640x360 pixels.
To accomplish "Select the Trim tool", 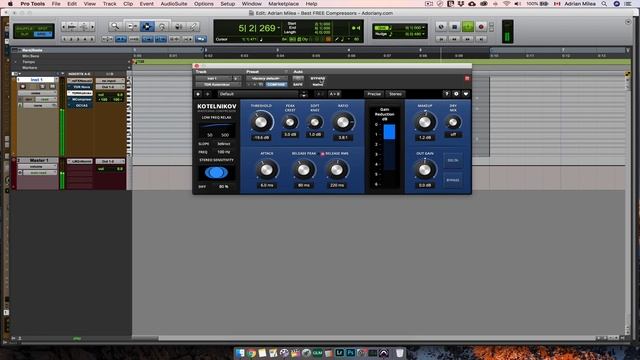I will tap(132, 27).
